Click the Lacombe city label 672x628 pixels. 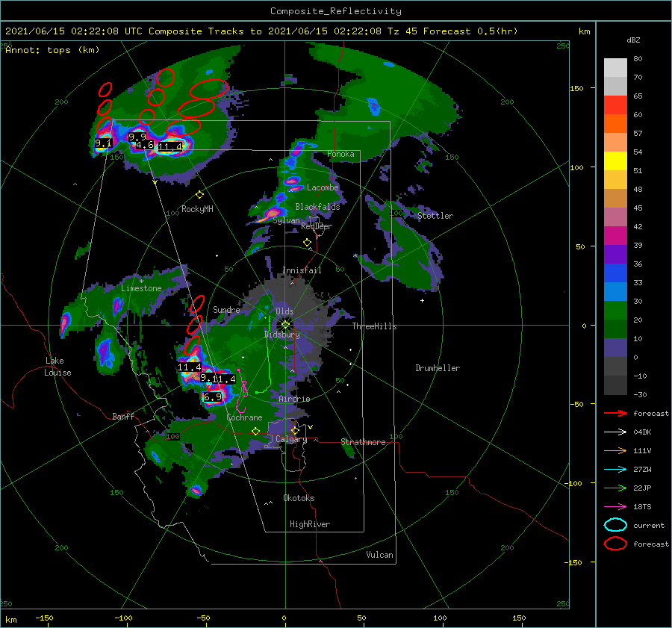click(x=323, y=187)
